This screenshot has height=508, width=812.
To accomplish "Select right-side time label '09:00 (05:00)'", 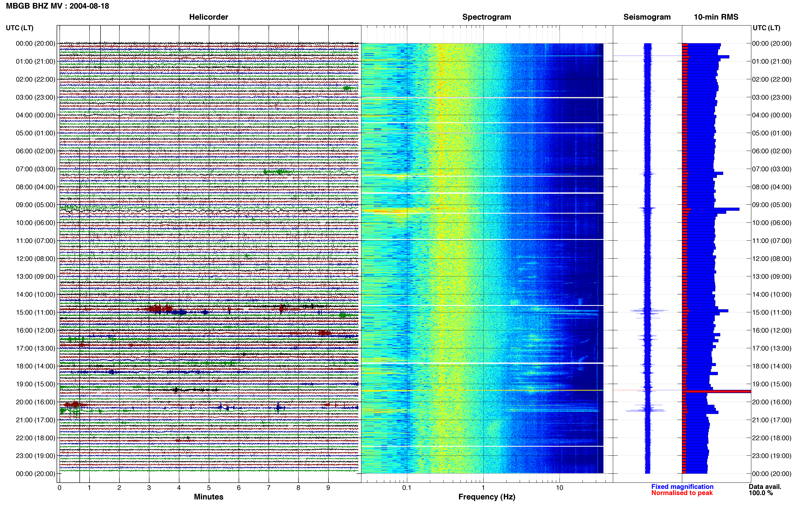I will (772, 205).
